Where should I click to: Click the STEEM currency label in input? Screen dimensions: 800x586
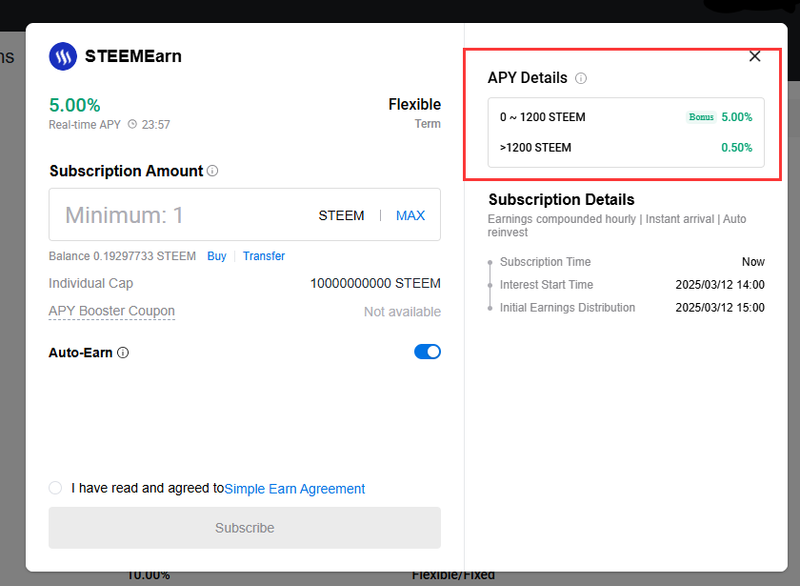(341, 216)
